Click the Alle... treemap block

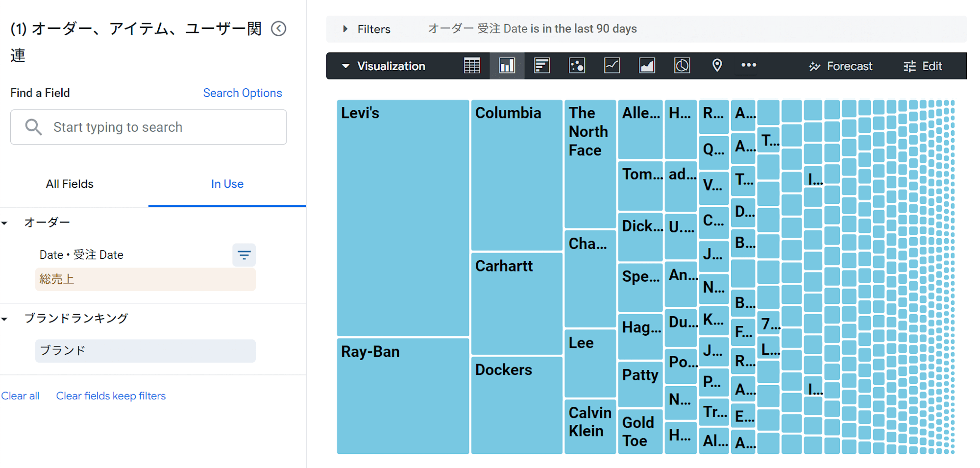point(640,130)
